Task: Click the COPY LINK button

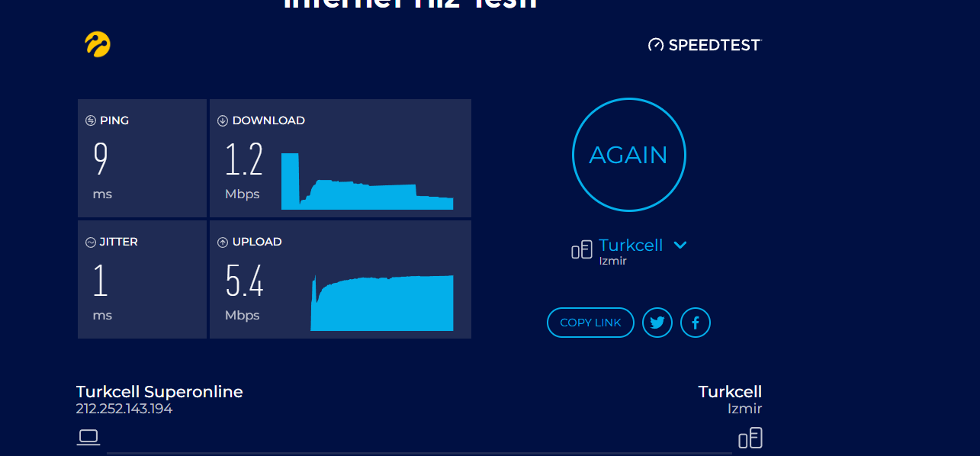Action: [590, 323]
